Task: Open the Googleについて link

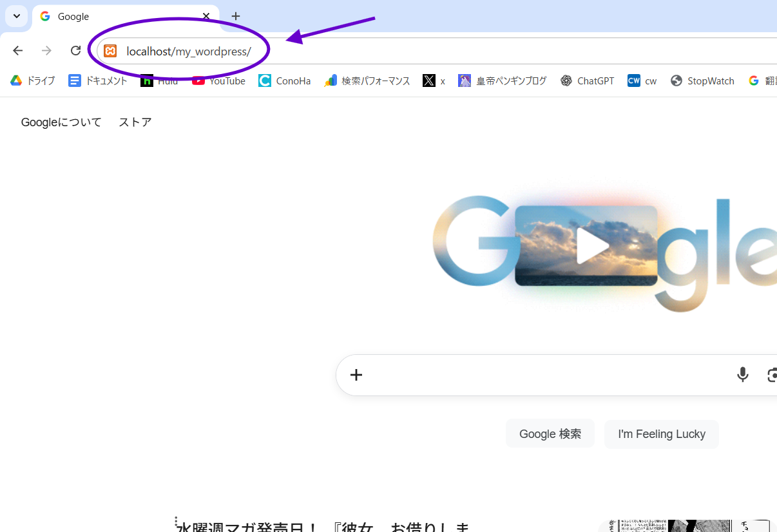Action: click(61, 122)
